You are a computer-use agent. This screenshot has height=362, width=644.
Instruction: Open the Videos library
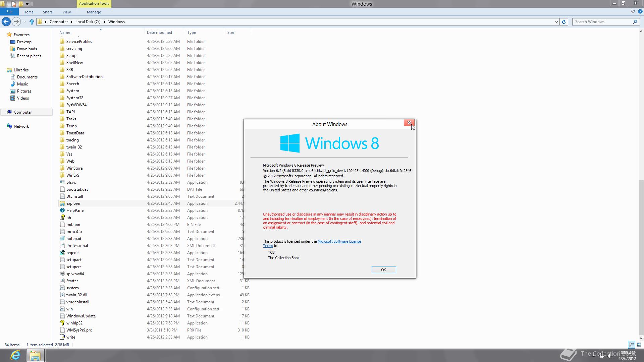[x=23, y=98]
